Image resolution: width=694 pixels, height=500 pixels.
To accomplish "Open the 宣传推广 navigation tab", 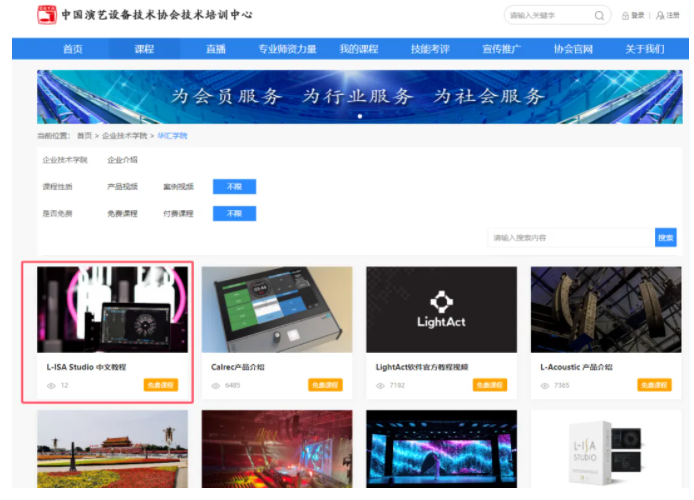I will coord(501,49).
